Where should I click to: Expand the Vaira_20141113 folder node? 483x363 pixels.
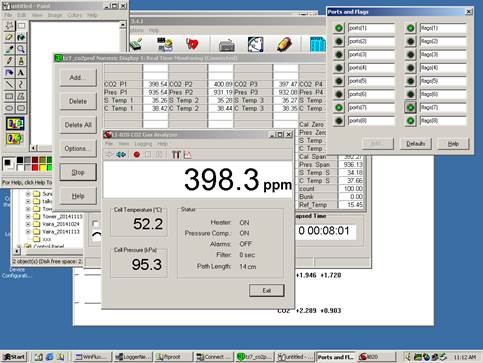(28, 232)
